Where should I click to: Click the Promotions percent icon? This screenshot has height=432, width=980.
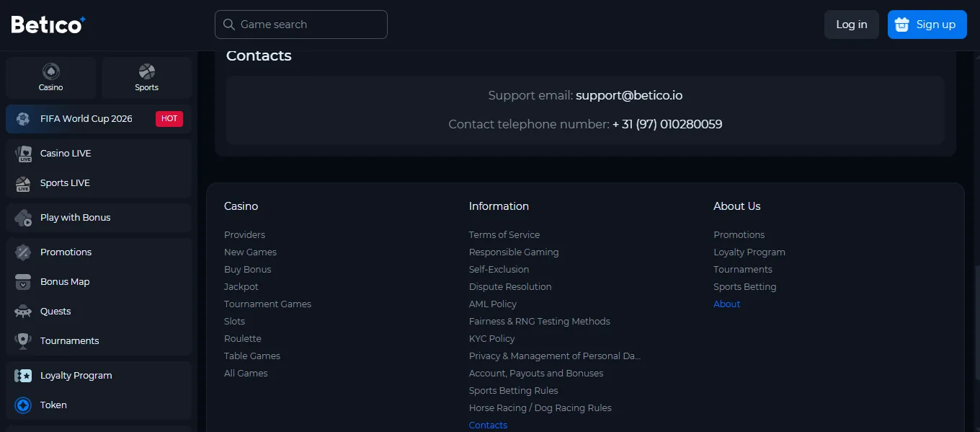coord(23,252)
